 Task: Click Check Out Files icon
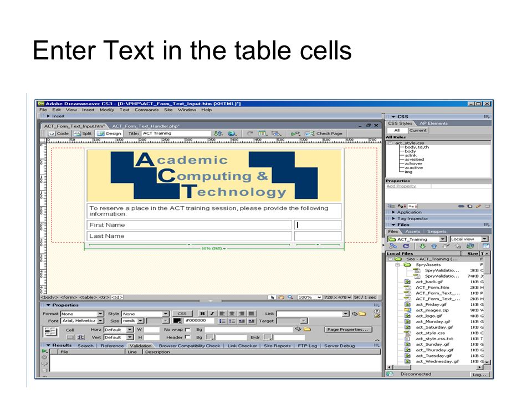pyautogui.click(x=446, y=246)
